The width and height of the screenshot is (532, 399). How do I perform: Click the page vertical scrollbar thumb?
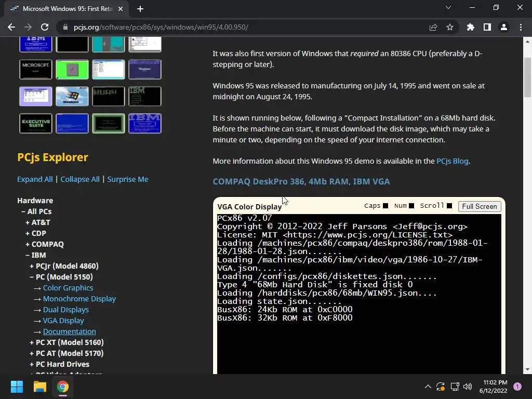(x=527, y=77)
